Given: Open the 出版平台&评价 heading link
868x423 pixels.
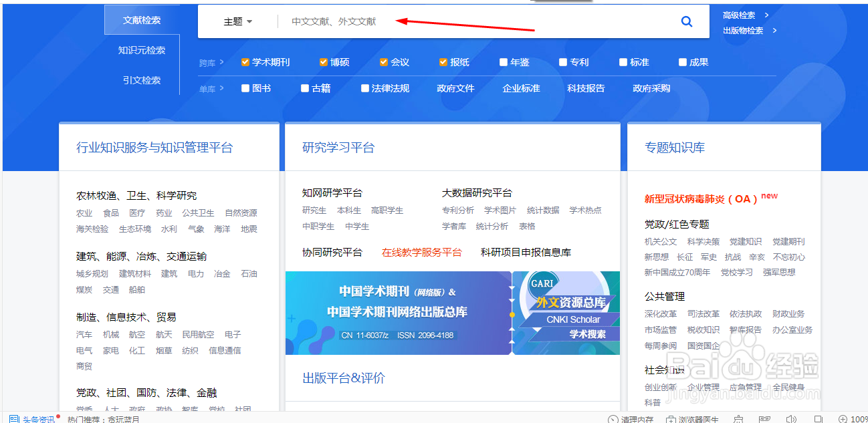Looking at the screenshot, I should 344,378.
